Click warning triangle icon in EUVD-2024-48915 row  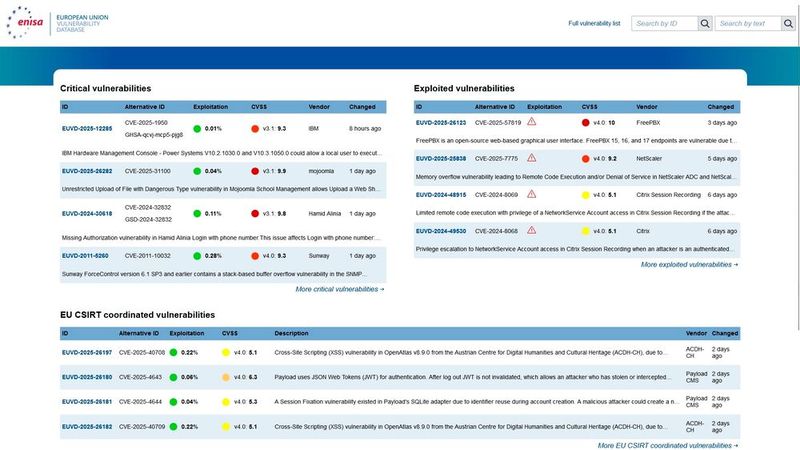532,194
